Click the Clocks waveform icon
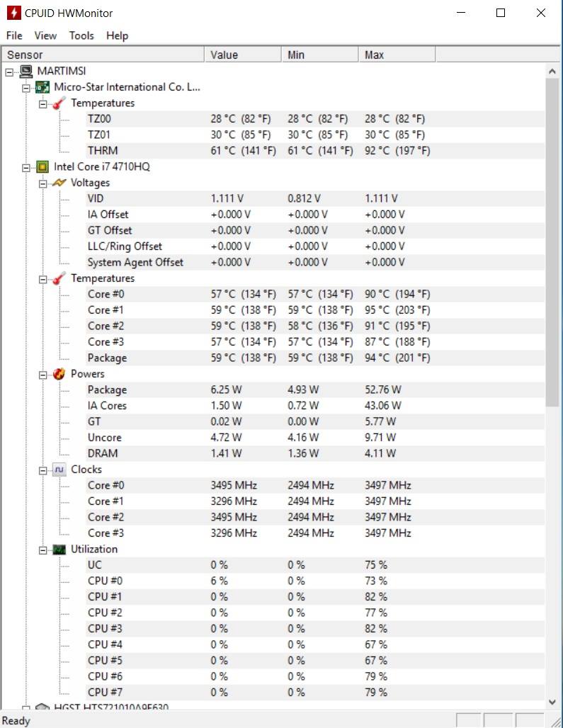This screenshot has width=563, height=728. [x=59, y=470]
